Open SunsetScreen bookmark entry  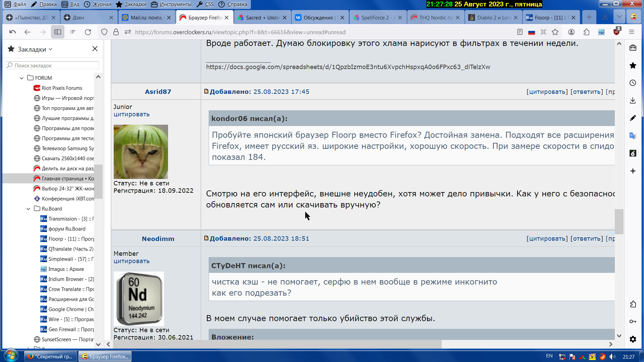(x=64, y=340)
